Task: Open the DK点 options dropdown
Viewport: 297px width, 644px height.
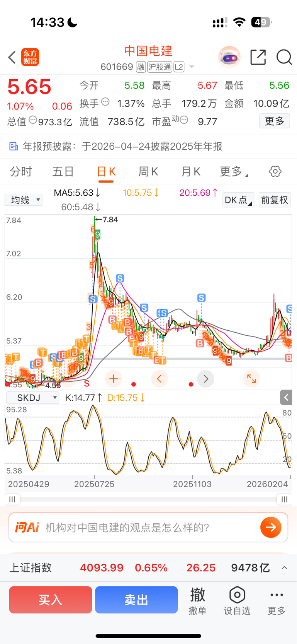Action: point(238,200)
